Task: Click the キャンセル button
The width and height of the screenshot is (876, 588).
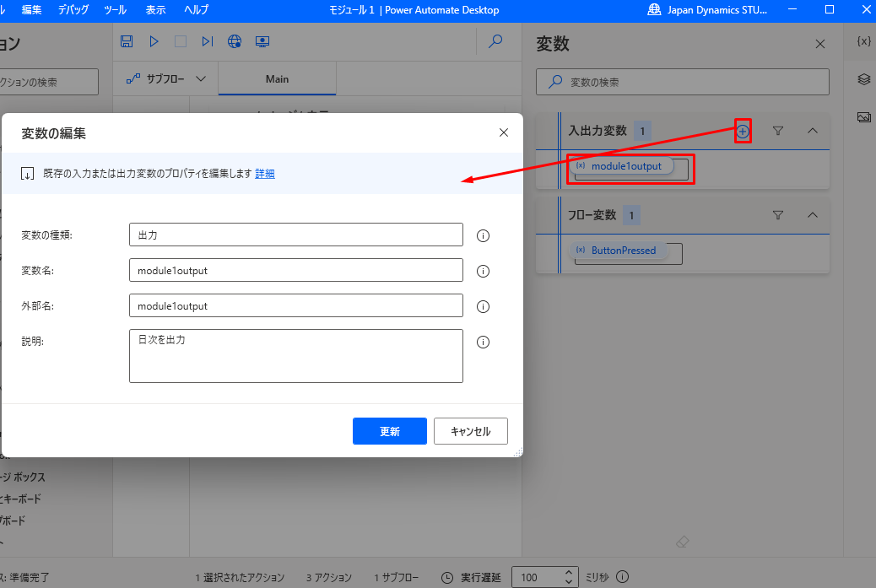Action: pyautogui.click(x=471, y=431)
